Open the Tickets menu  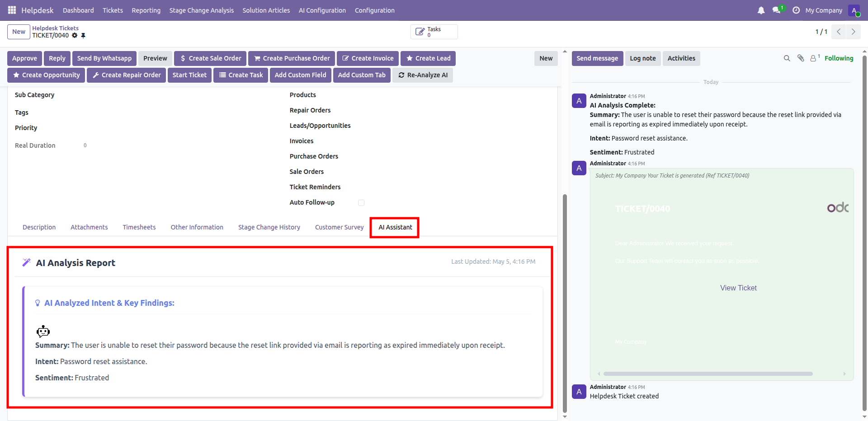113,10
